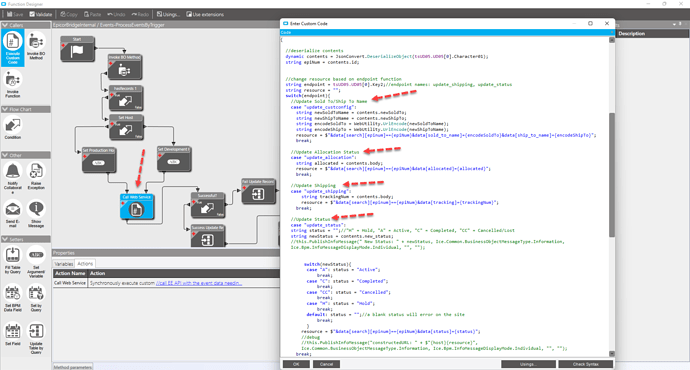The width and height of the screenshot is (690, 370).
Task: Open Usings from the main toolbar
Action: [168, 15]
